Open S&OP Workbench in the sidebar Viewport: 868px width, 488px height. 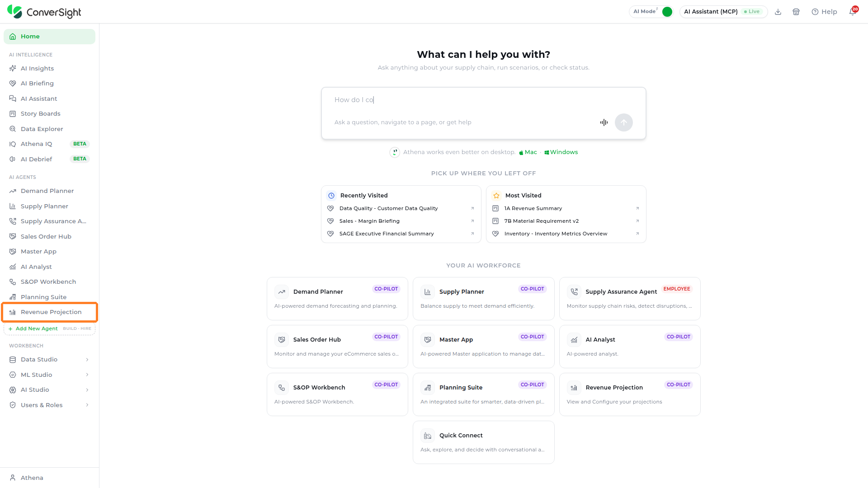pos(49,282)
